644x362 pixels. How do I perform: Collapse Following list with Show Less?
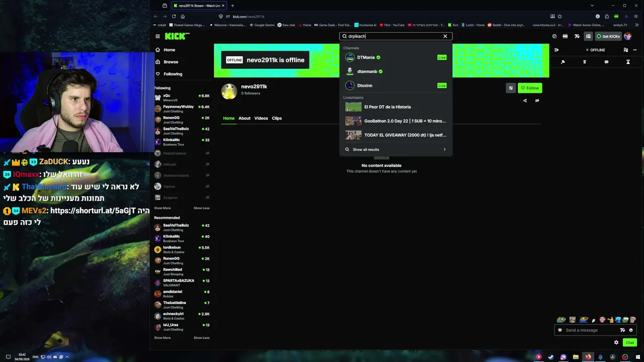[x=201, y=208]
